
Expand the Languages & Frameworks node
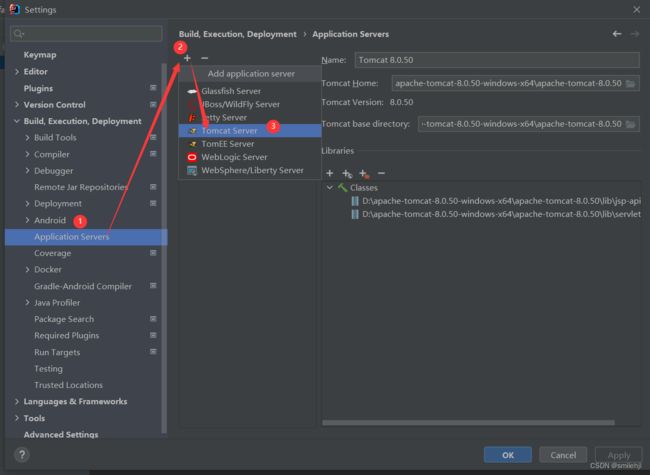(x=17, y=402)
